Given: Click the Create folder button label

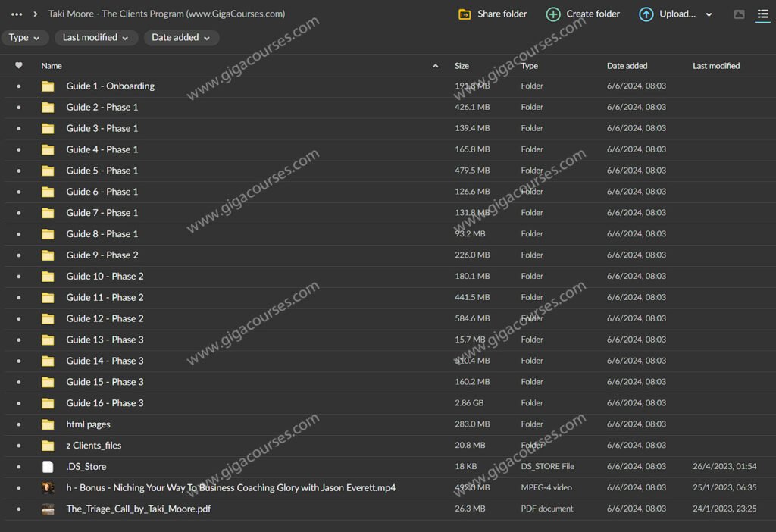Looking at the screenshot, I should tap(593, 14).
